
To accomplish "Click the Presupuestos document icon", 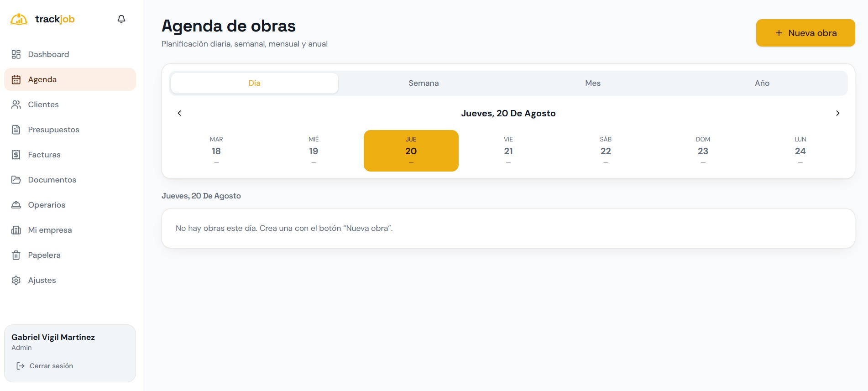I will (16, 130).
